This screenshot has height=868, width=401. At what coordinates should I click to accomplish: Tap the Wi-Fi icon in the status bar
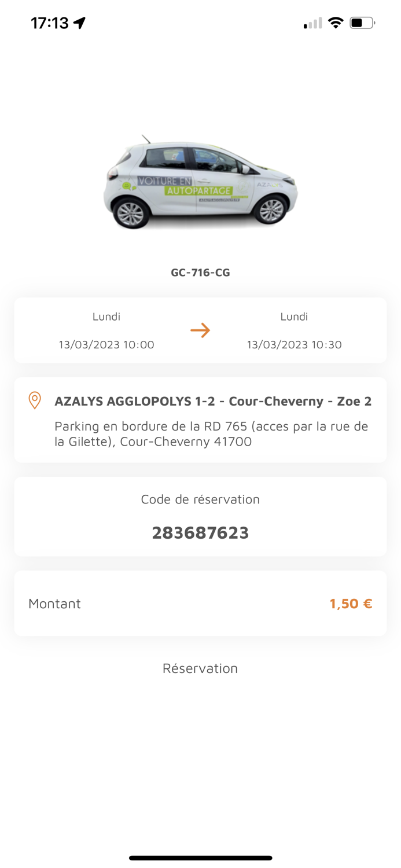[336, 22]
